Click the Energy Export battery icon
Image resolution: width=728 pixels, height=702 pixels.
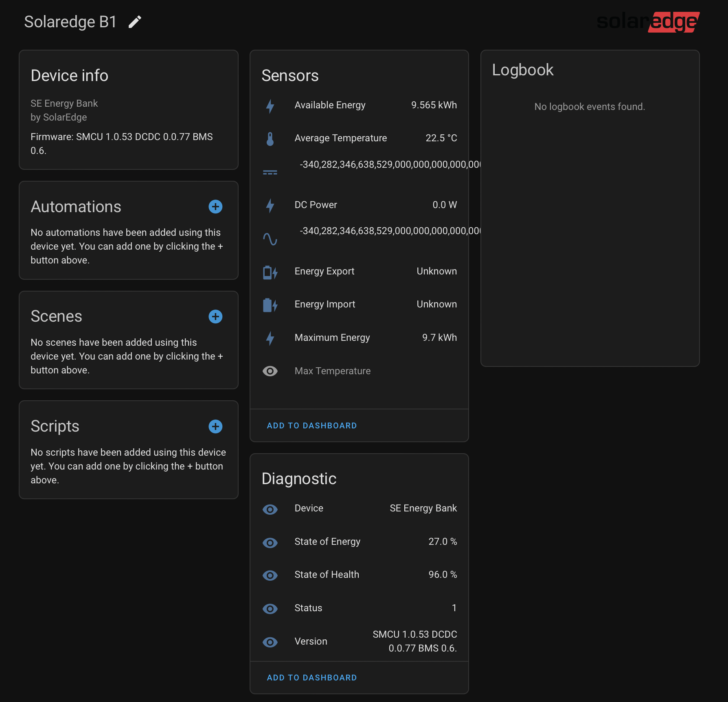coord(270,272)
